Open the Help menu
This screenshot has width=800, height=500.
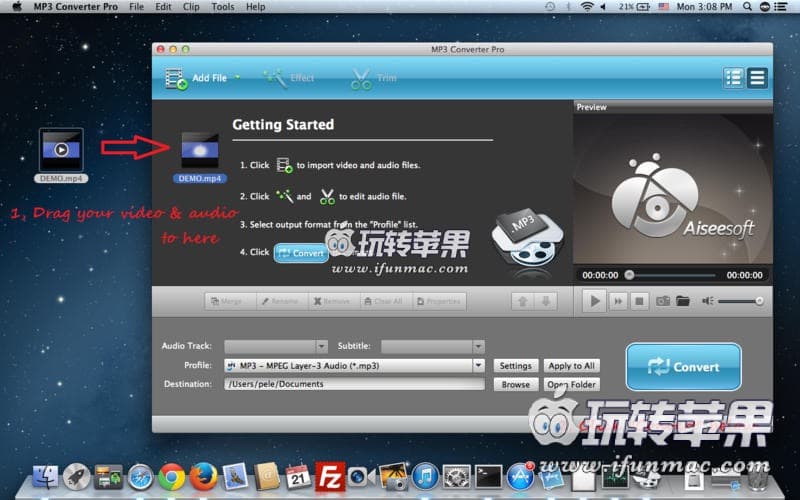255,7
